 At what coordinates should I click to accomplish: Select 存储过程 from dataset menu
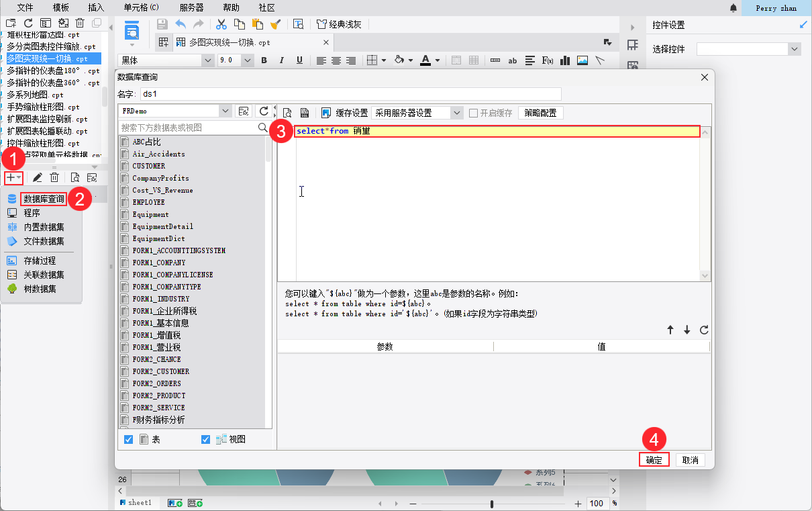40,261
